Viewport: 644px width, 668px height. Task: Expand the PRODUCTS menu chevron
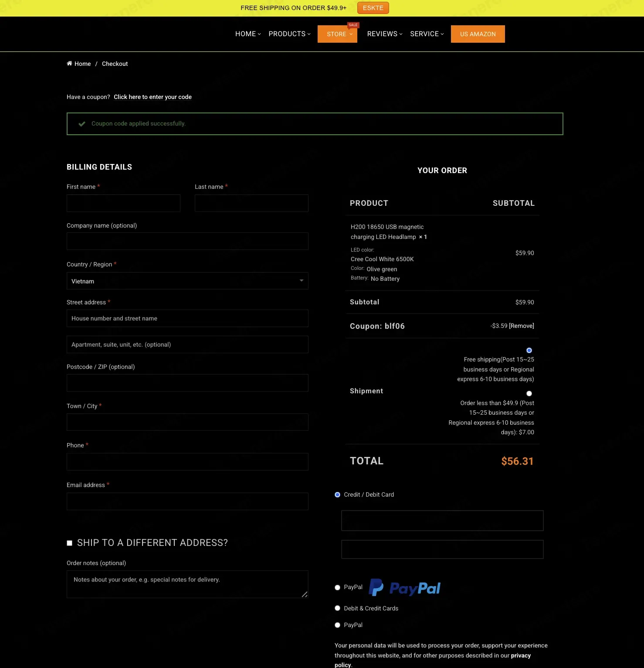(x=309, y=34)
